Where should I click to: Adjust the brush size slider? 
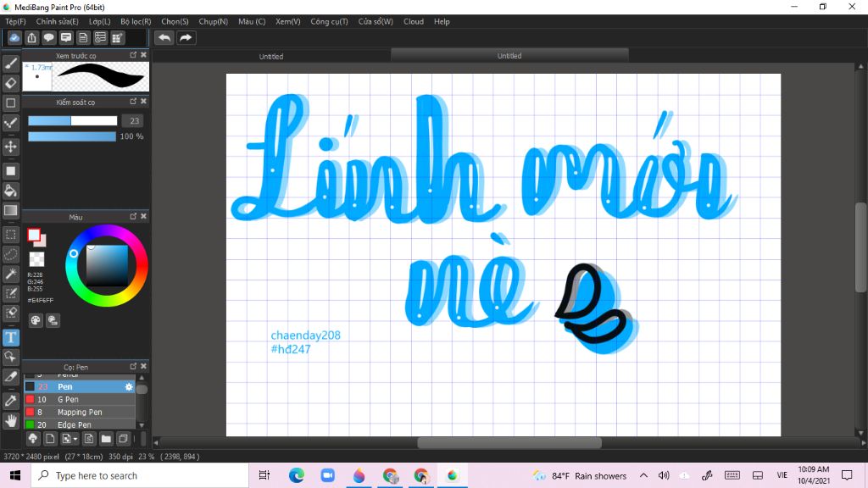point(73,120)
